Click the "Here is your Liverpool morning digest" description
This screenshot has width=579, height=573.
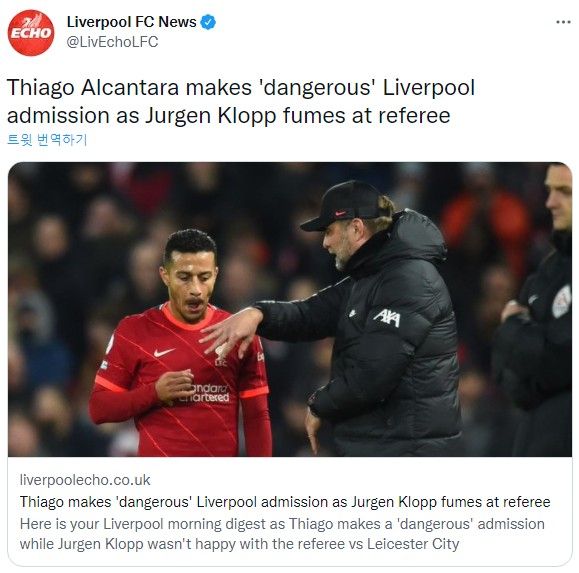(282, 534)
